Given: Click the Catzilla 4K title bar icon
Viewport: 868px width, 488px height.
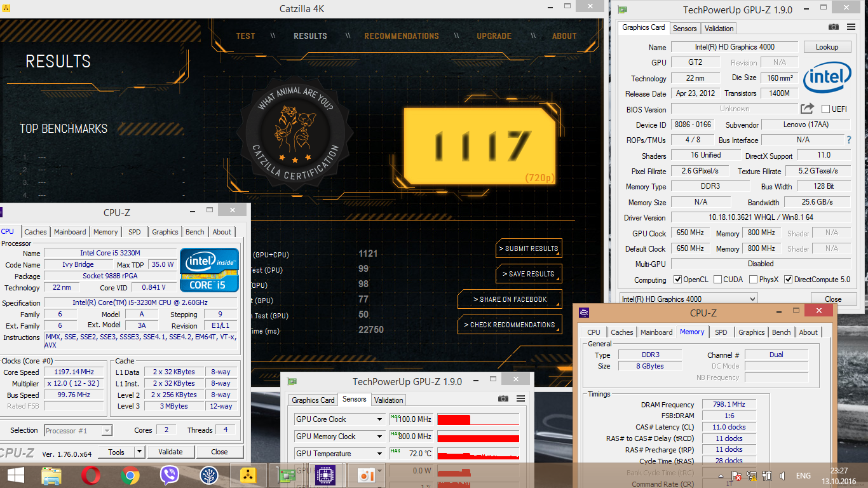Looking at the screenshot, I should pyautogui.click(x=7, y=9).
